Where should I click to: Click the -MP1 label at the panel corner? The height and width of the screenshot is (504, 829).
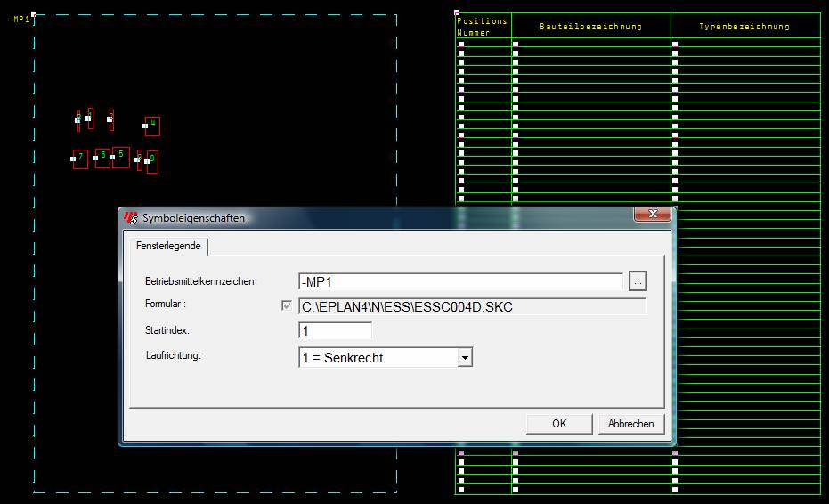[x=19, y=19]
